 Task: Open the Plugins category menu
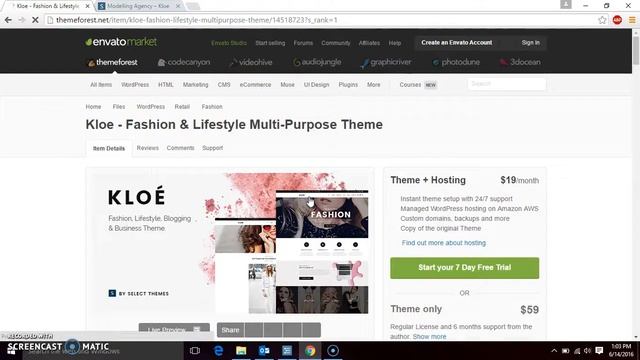(348, 84)
